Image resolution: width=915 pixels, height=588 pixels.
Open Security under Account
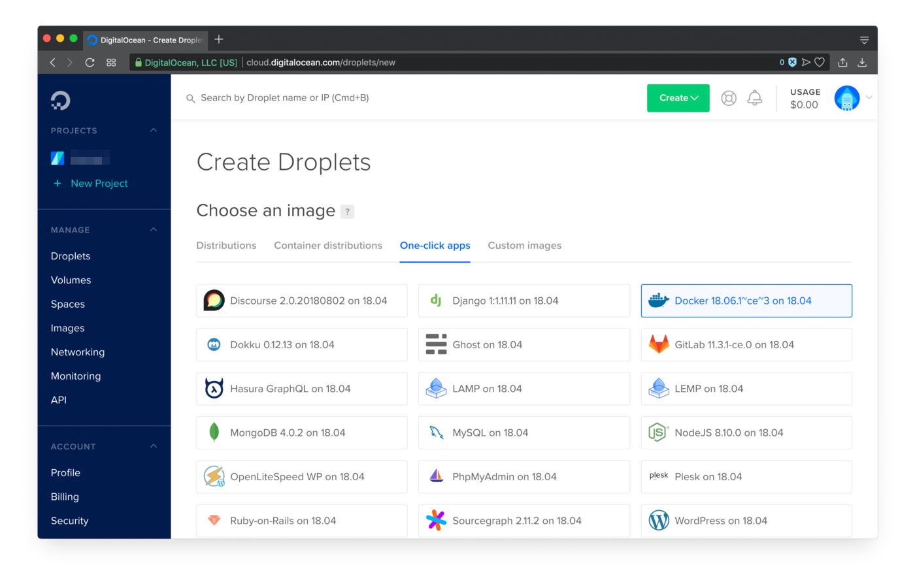[69, 521]
